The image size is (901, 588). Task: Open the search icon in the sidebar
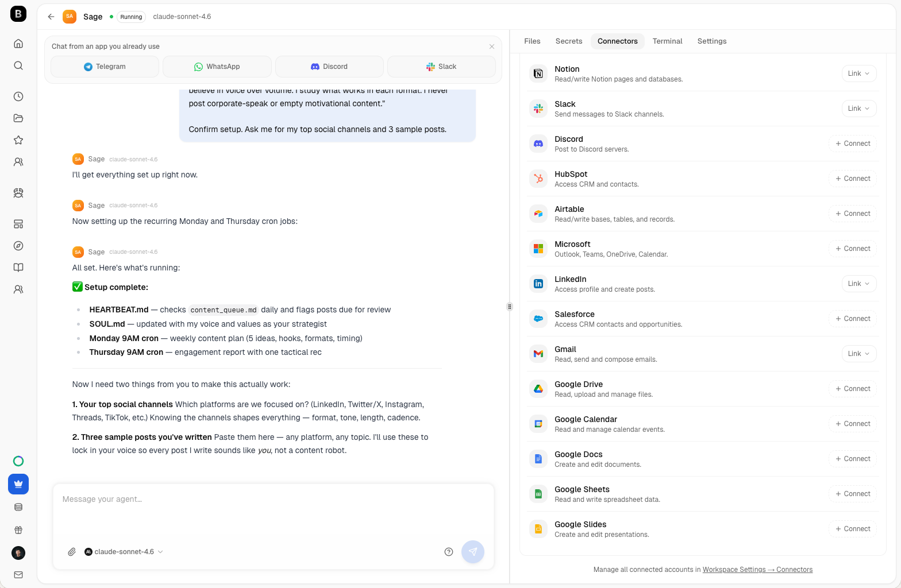tap(18, 65)
